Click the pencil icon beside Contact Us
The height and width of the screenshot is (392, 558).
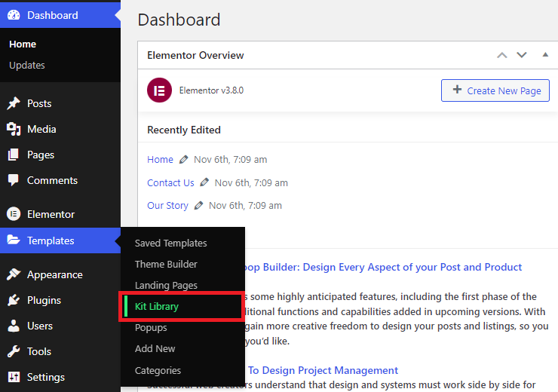pyautogui.click(x=204, y=183)
